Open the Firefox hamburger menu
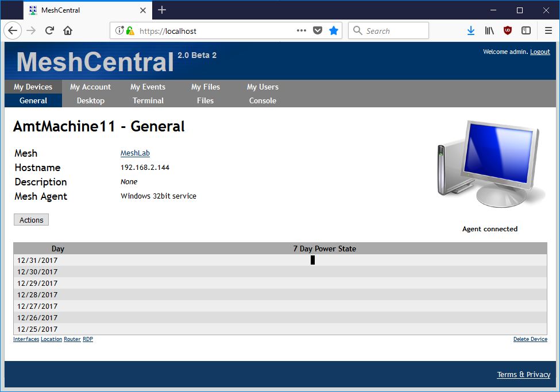 pos(549,31)
